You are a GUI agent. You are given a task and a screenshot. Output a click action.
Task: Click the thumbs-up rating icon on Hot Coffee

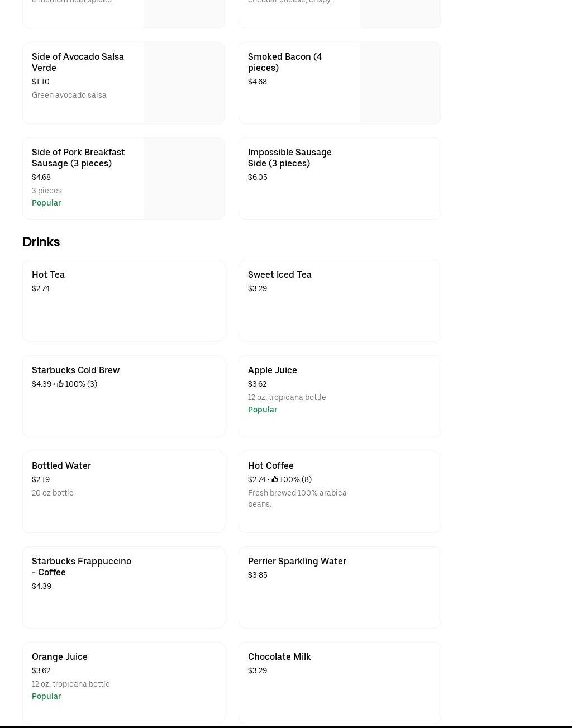point(275,479)
